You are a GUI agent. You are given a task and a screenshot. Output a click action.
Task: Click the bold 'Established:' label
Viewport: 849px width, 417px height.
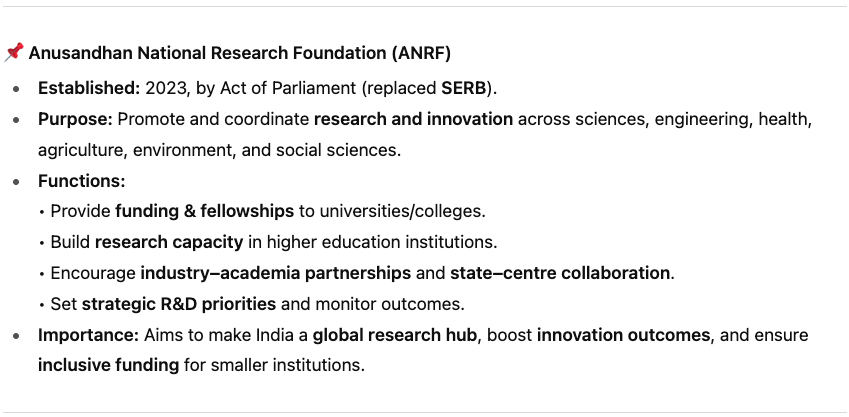[89, 88]
